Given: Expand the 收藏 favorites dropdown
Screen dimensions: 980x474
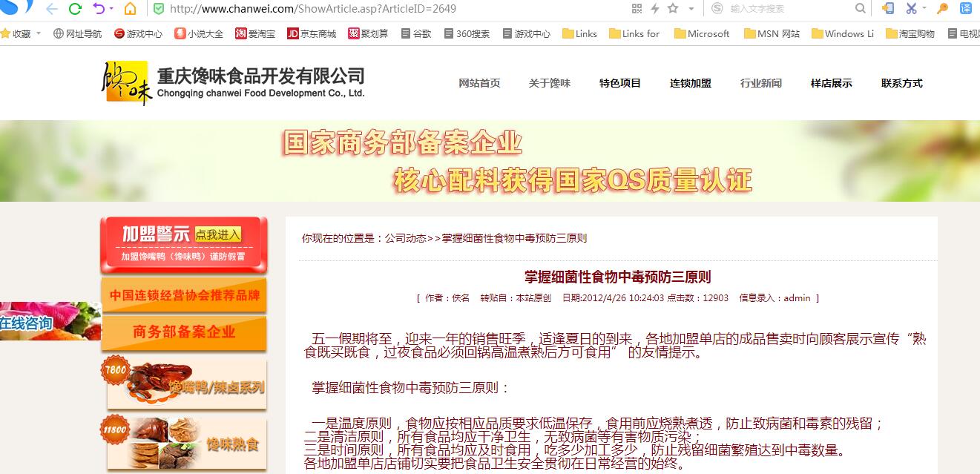Looking at the screenshot, I should point(39,34).
